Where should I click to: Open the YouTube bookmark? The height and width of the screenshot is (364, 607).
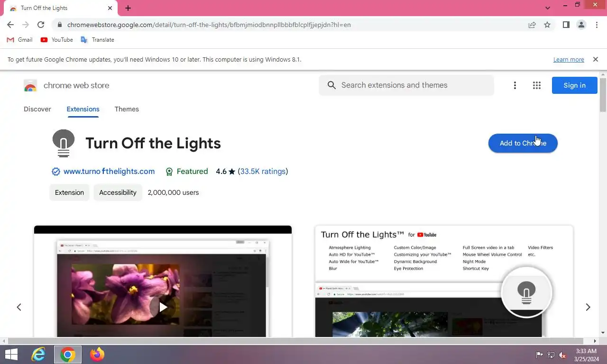tap(57, 40)
